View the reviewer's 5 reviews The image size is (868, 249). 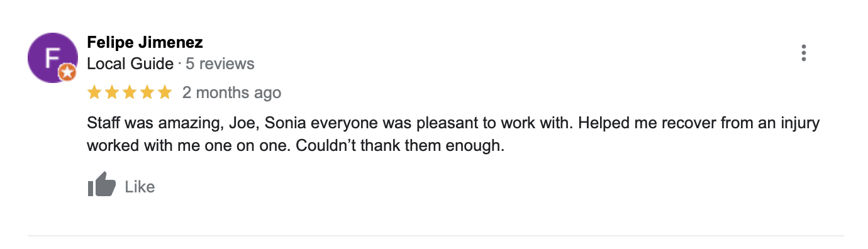(220, 64)
